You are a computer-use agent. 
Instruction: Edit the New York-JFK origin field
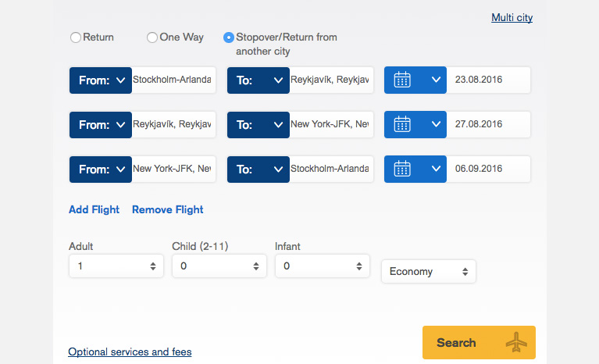[173, 169]
